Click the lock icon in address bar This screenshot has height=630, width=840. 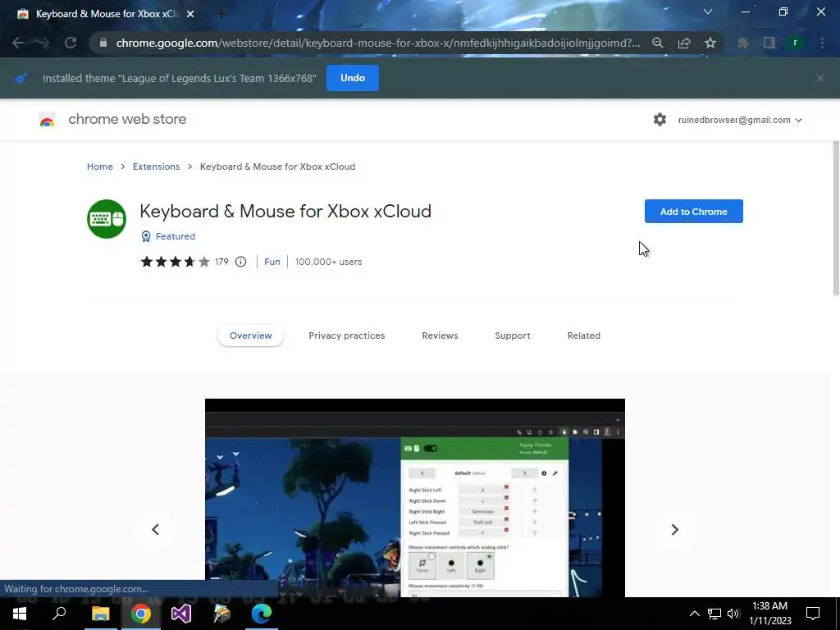(x=103, y=43)
